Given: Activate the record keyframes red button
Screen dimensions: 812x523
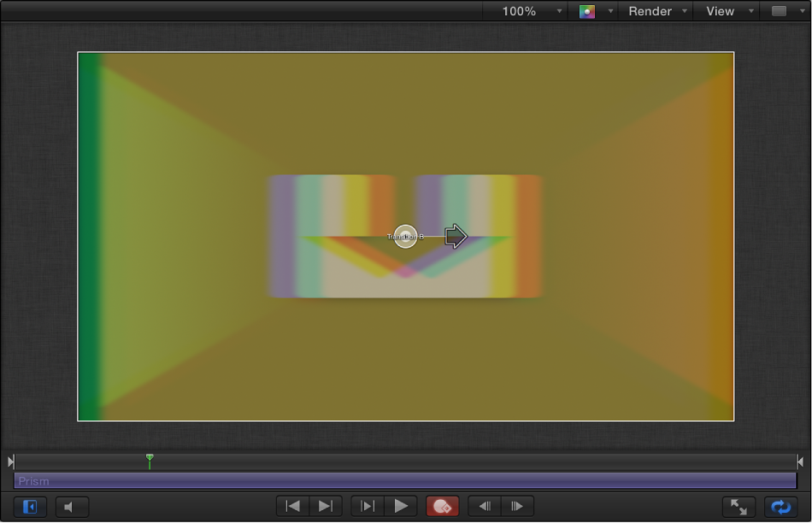Looking at the screenshot, I should pos(442,506).
